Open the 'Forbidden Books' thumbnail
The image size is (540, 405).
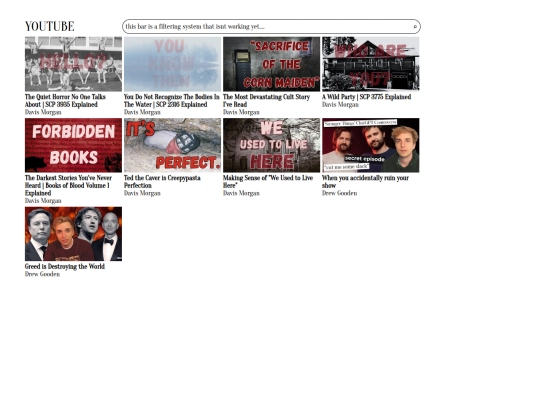point(73,145)
